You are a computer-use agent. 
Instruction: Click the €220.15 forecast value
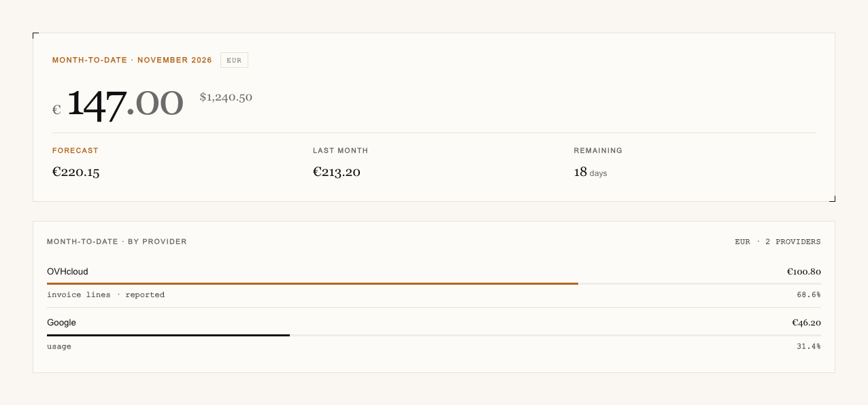pos(76,172)
